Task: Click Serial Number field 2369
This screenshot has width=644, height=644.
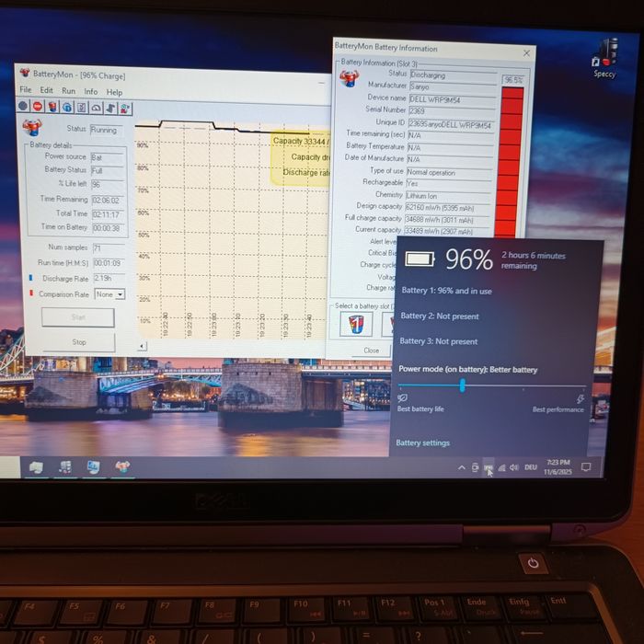Action: click(453, 111)
